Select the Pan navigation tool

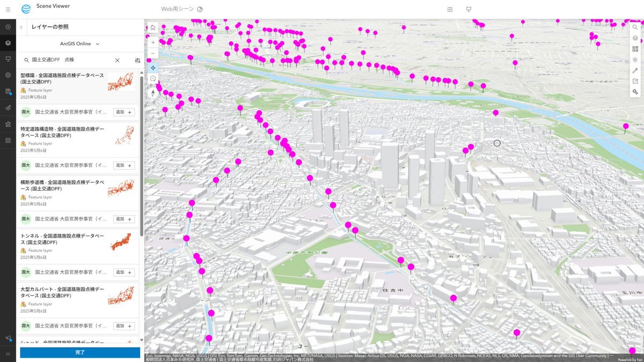[x=153, y=68]
